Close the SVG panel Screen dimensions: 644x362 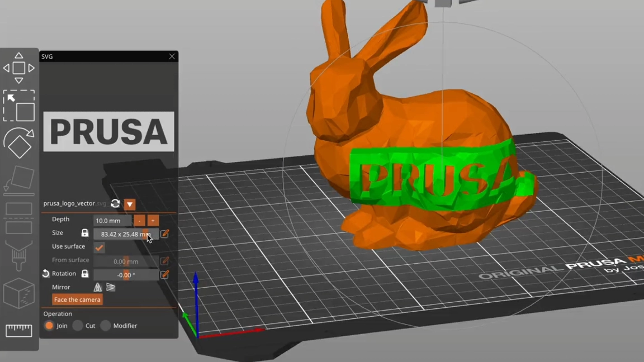pyautogui.click(x=172, y=56)
